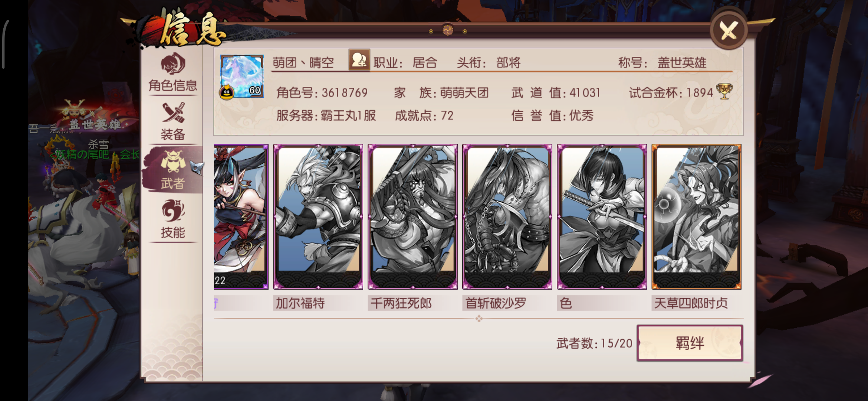Select the 首斩破沙罗 warrior card
Viewport: 868px width, 401px height.
click(507, 216)
